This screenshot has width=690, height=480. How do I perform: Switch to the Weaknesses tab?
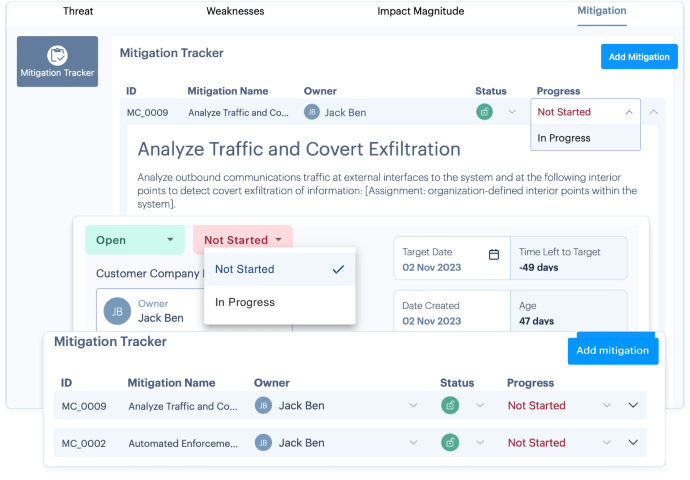236,11
